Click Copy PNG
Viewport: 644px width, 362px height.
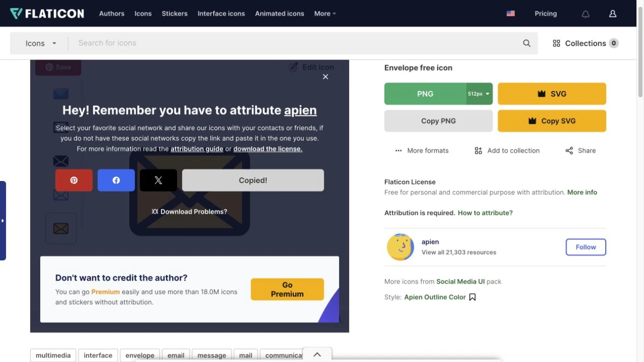tap(438, 121)
